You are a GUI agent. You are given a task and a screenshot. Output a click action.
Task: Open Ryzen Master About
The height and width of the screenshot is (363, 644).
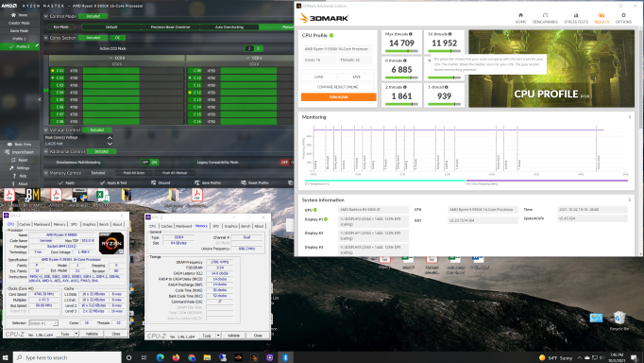point(19,183)
